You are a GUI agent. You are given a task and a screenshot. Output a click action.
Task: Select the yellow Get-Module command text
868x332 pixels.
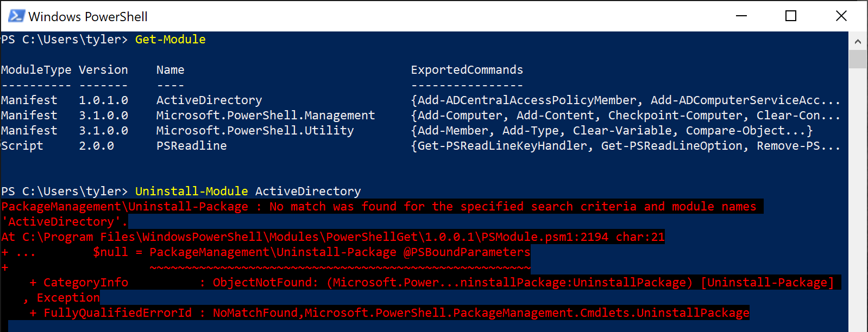169,39
